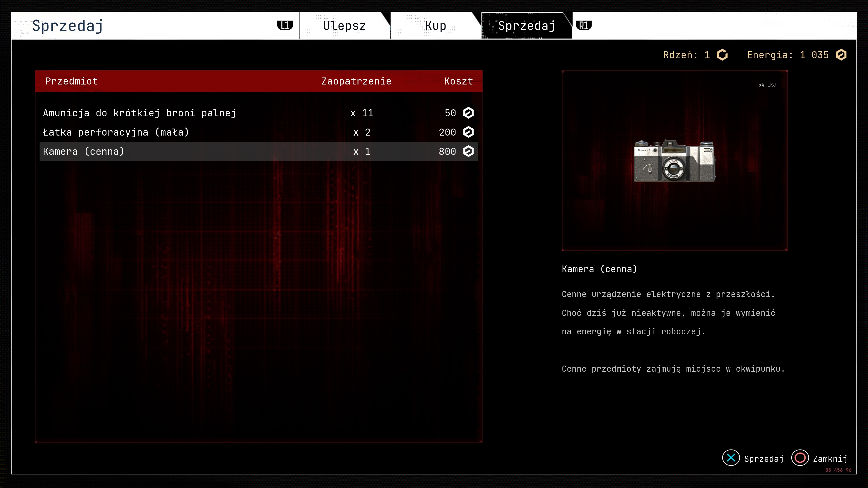Select Łatka perforacyjna (mała) row
The image size is (868, 488).
258,132
